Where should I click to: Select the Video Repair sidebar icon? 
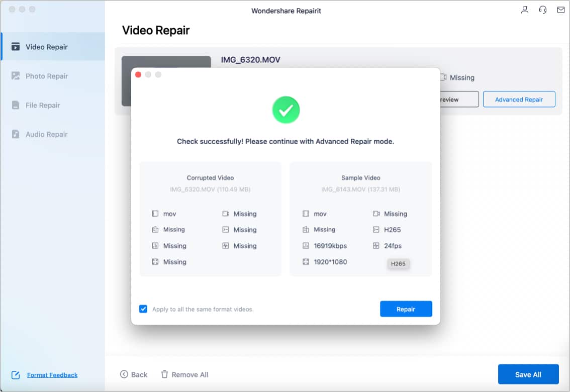click(17, 46)
